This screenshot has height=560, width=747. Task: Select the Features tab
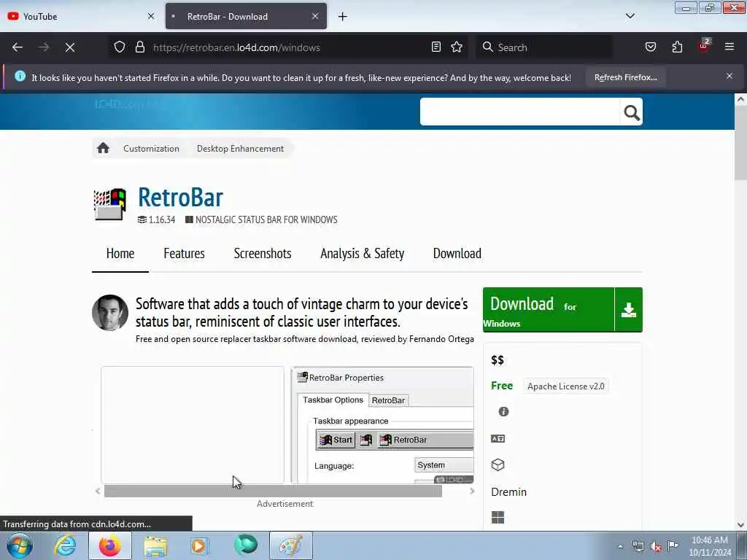[x=184, y=254]
